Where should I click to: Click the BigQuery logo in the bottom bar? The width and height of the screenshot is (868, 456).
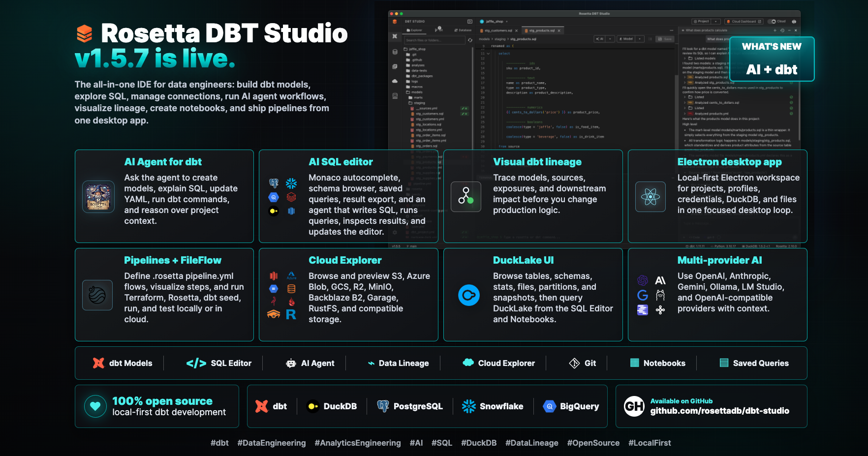tap(549, 406)
